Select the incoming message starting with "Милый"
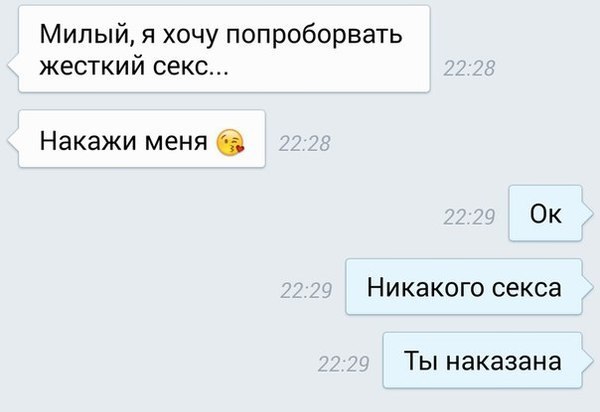Viewport: 600px width, 412px height. coord(224,49)
